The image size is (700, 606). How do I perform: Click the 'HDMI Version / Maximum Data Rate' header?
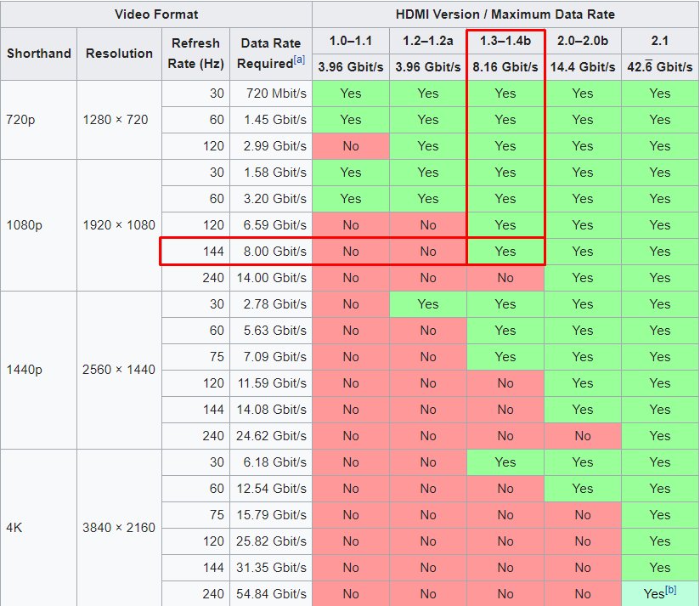coord(505,14)
